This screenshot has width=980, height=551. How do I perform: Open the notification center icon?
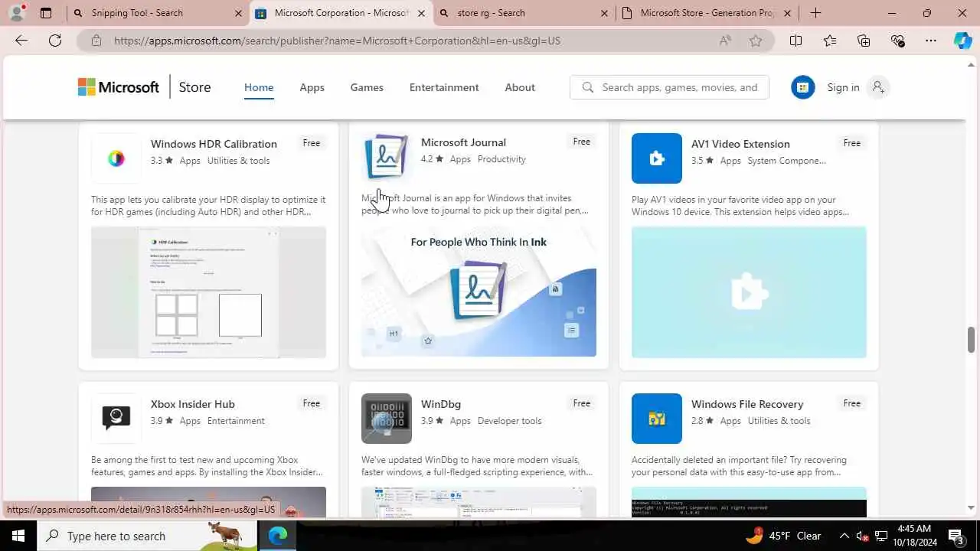pos(957,536)
